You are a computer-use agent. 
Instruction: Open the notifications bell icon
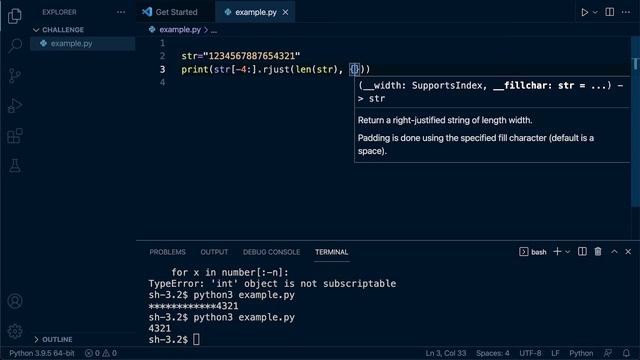coord(626,353)
